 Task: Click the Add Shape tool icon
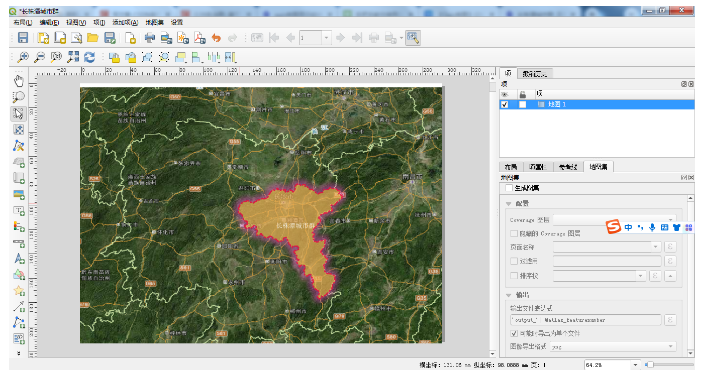point(19,275)
